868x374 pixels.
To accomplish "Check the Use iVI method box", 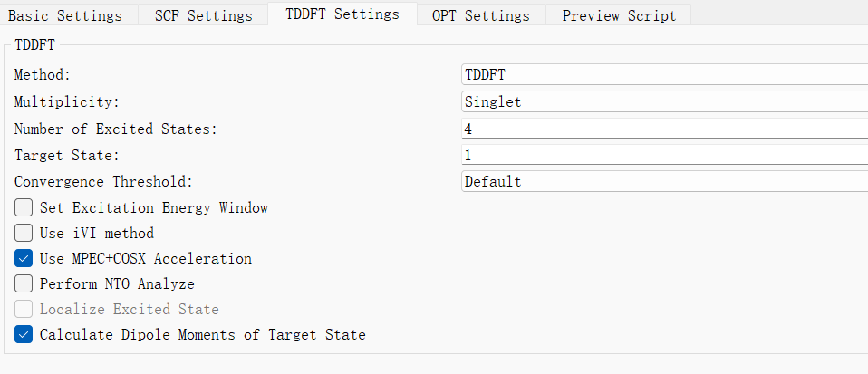I will click(x=24, y=233).
